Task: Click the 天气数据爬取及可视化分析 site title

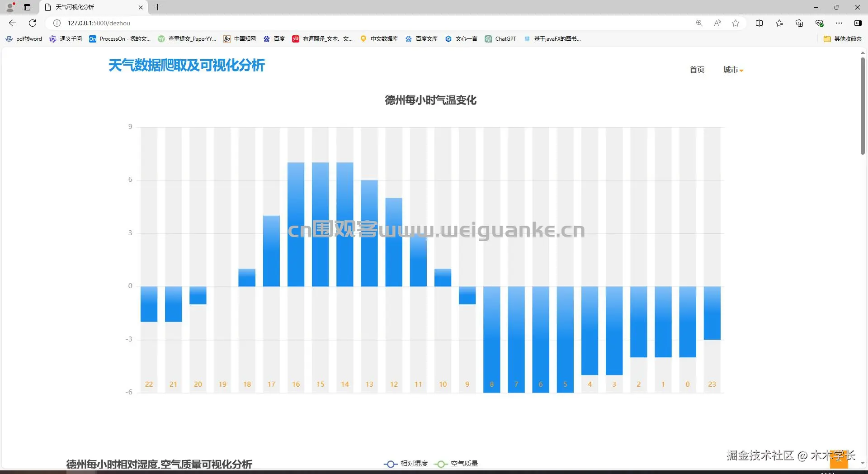Action: point(187,66)
